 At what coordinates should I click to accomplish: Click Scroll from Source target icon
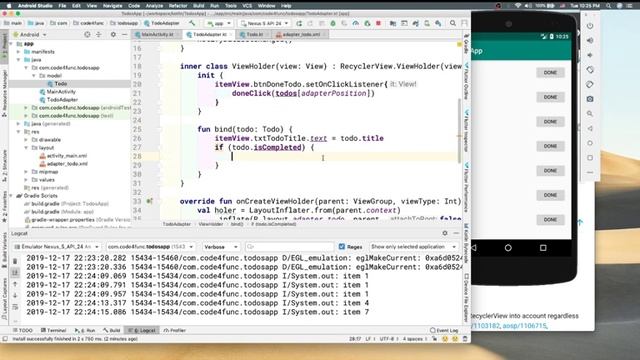tap(87, 35)
